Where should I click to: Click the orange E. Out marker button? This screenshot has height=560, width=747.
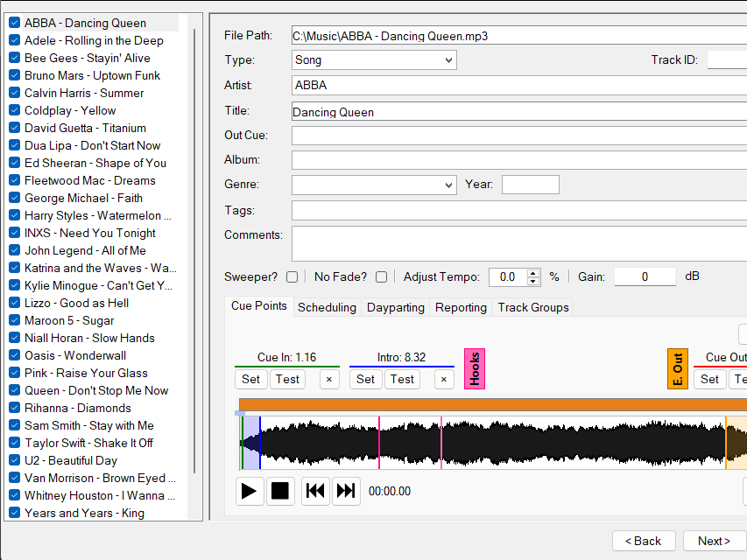pos(678,369)
